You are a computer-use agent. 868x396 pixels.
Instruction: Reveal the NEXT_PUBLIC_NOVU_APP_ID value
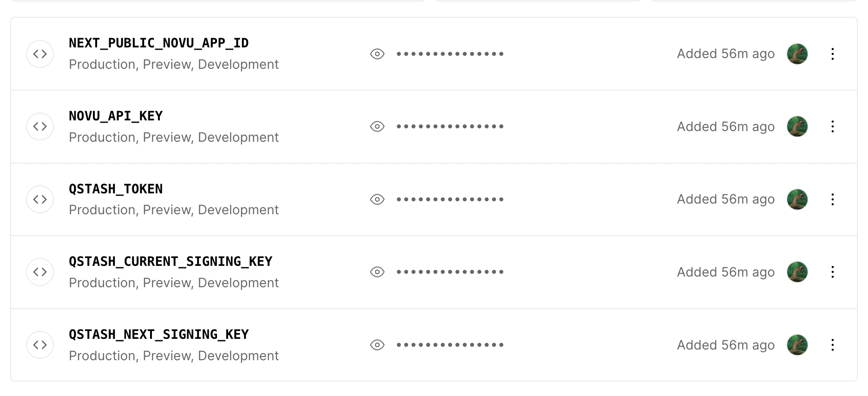pyautogui.click(x=377, y=54)
